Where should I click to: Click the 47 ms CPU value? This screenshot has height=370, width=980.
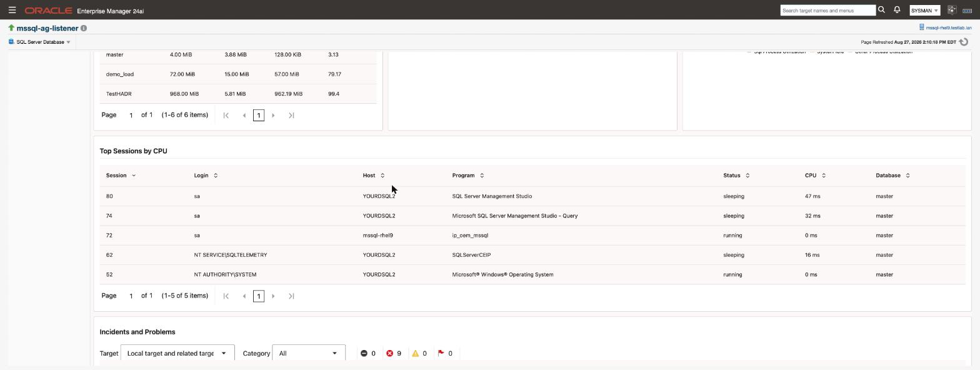(x=812, y=196)
